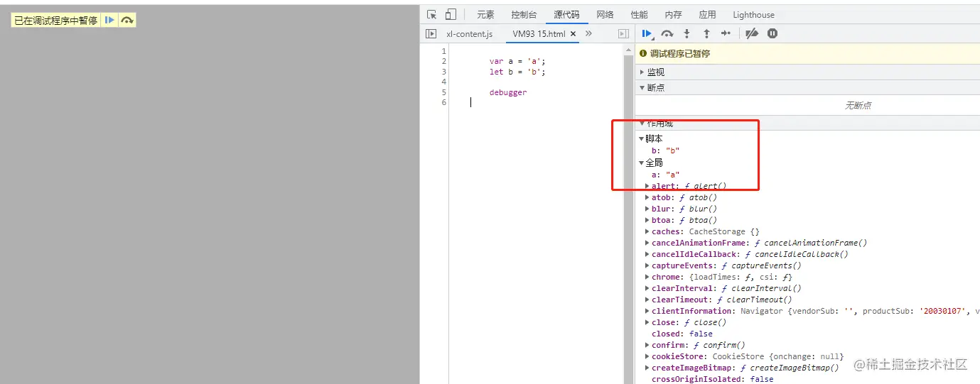Show more source tabs chevron
The width and height of the screenshot is (980, 384).
click(x=588, y=33)
